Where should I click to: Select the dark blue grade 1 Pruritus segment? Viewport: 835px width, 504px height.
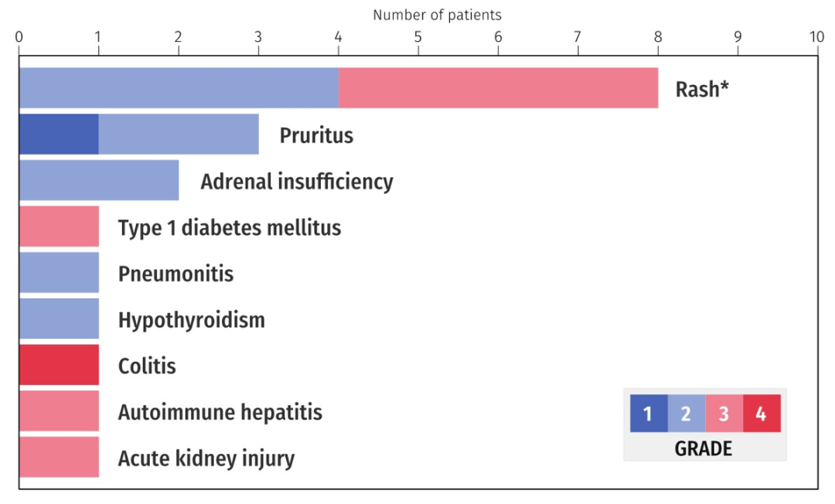point(59,135)
